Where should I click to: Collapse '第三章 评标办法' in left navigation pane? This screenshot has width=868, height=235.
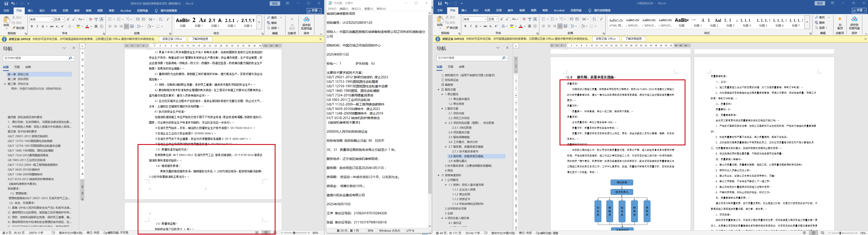[x=5, y=84]
